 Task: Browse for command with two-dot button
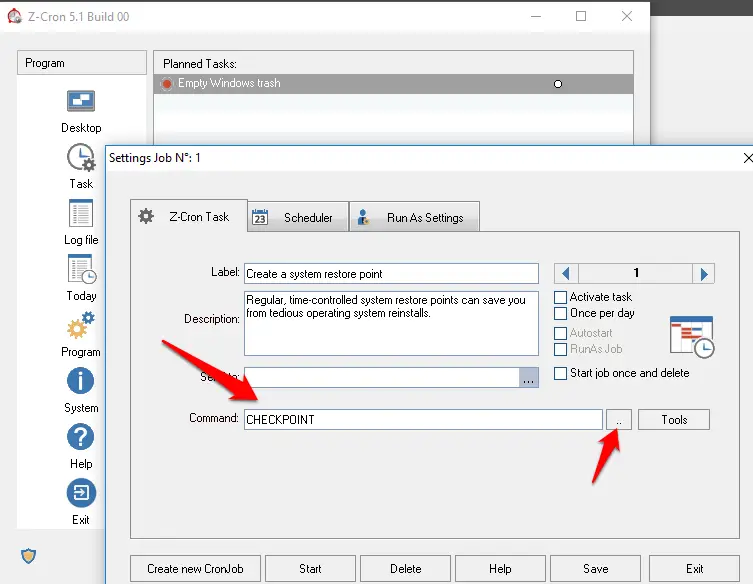click(x=619, y=420)
